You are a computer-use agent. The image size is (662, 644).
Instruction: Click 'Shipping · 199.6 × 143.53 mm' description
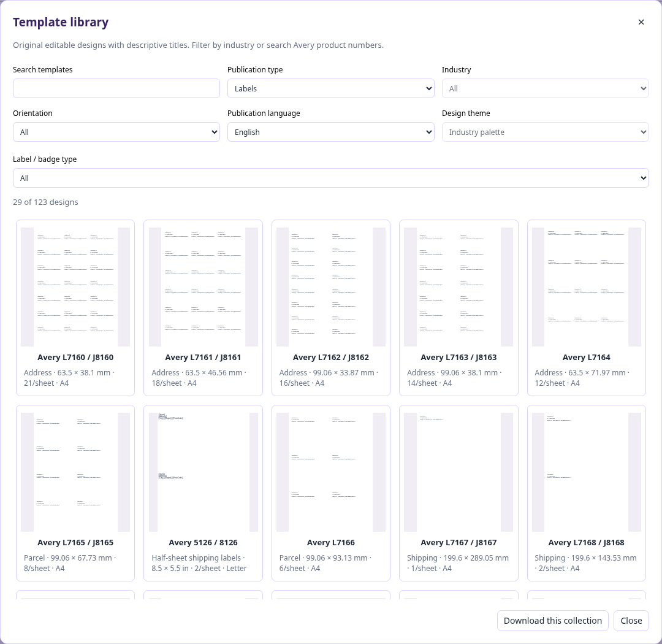pos(585,558)
